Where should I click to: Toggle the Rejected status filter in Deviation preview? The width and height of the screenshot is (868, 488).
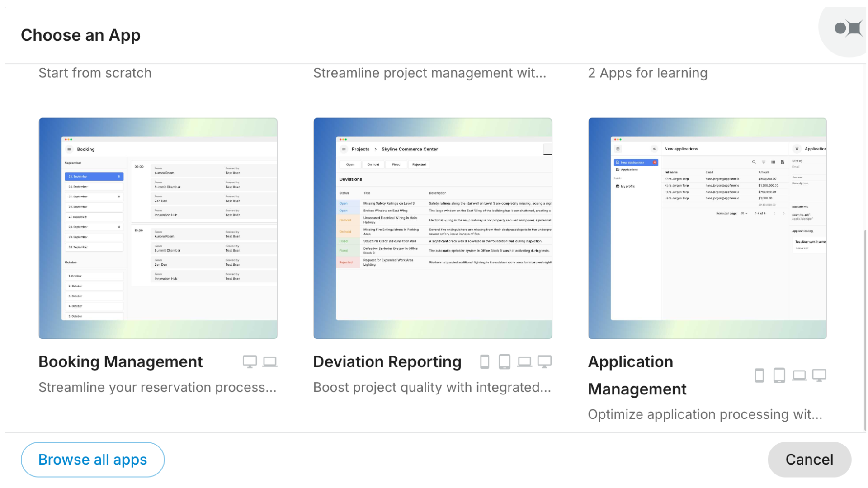pos(419,164)
